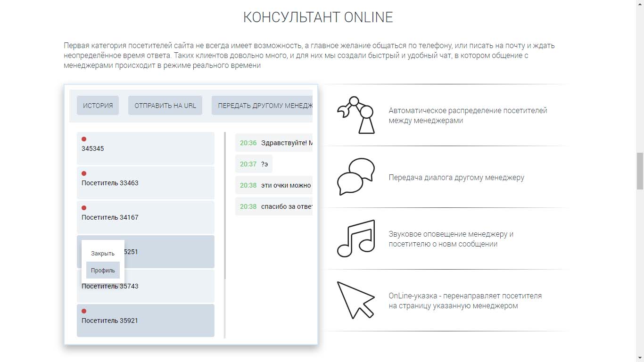This screenshot has width=644, height=362.
Task: Click the visitor list vertical scrollbar
Action: [x=225, y=206]
